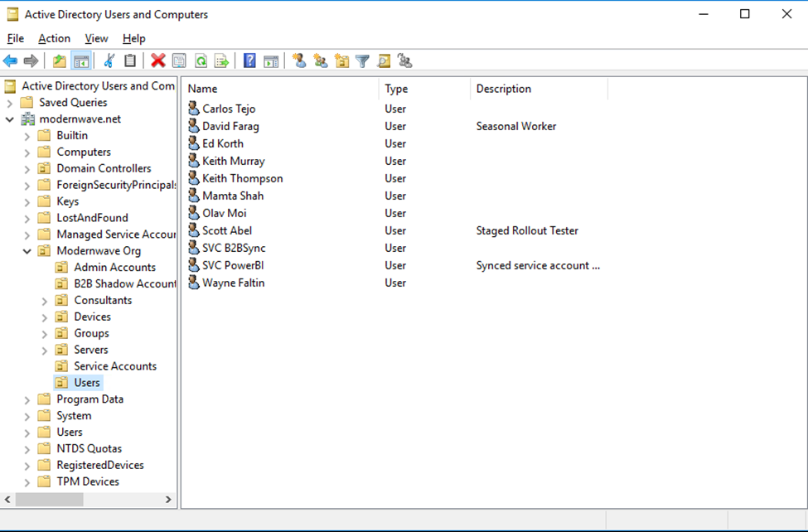
Task: Click Add to group toolbar icon
Action: 405,60
